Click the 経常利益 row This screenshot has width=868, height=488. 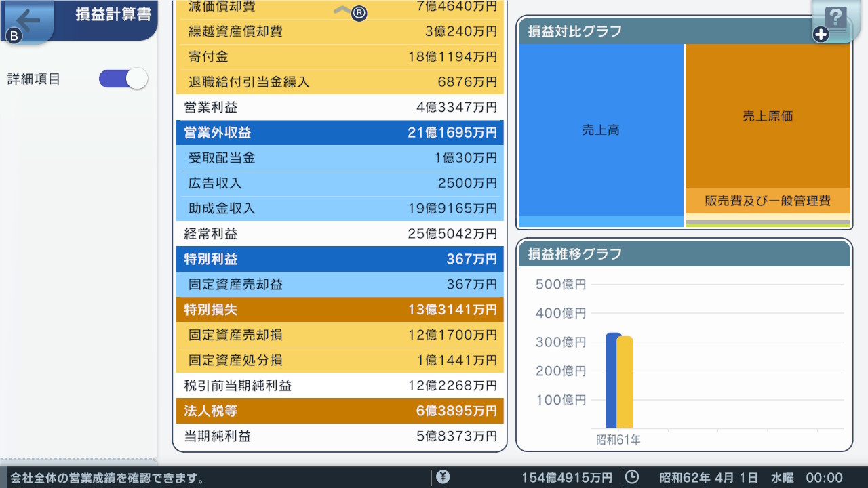coord(340,234)
